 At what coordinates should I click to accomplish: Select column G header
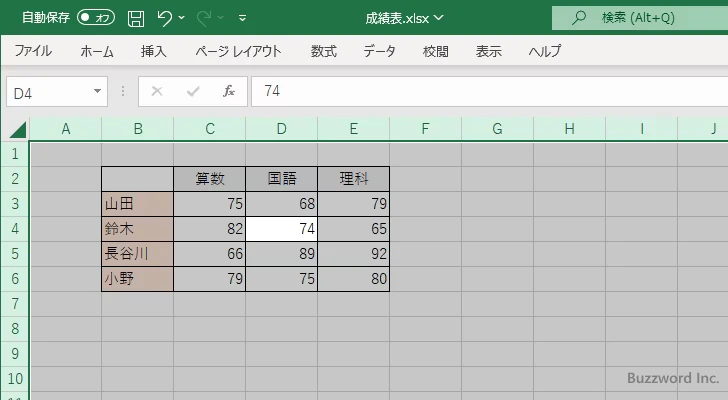(x=497, y=129)
